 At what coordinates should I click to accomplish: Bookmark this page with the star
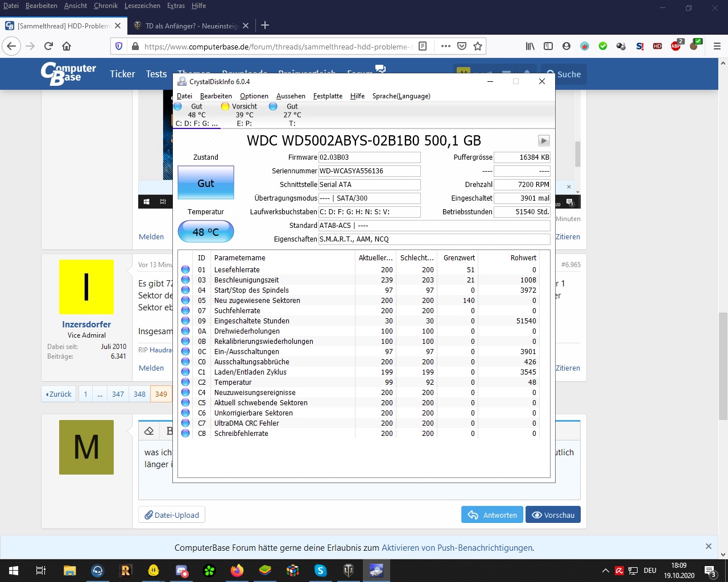click(x=478, y=46)
